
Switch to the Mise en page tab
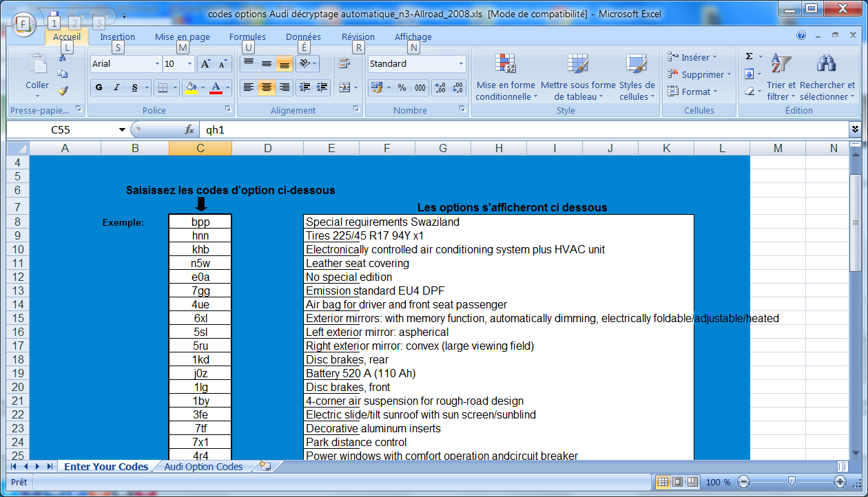(x=183, y=37)
